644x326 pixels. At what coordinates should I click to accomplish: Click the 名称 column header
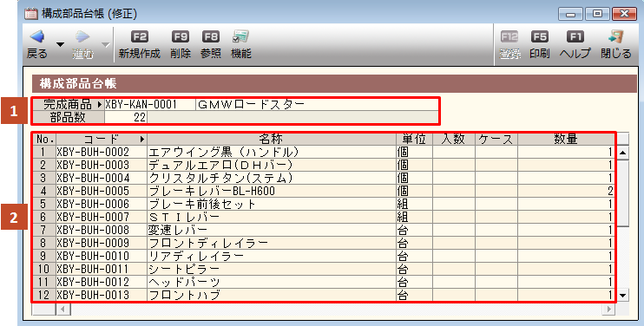272,139
